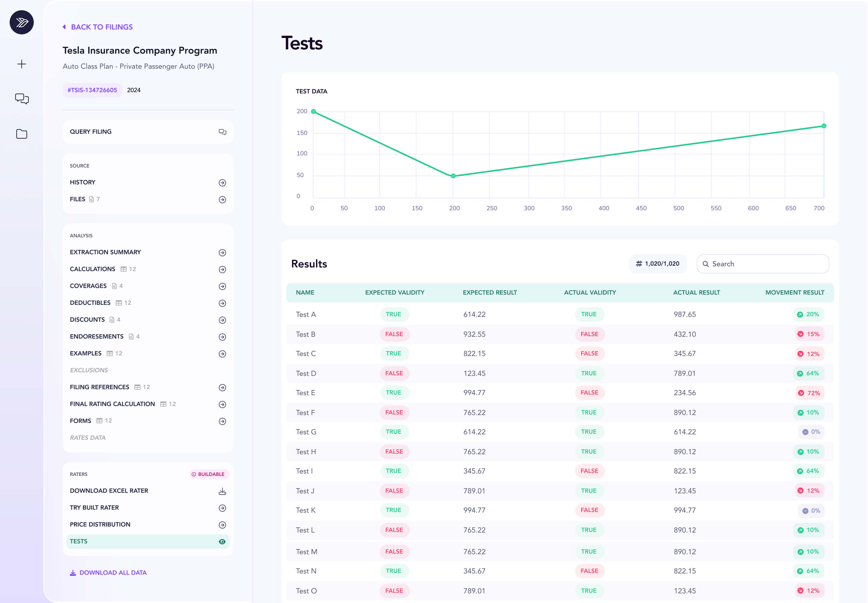Expand Calculations with its arrow icon
This screenshot has height=603, width=868.
(x=222, y=269)
